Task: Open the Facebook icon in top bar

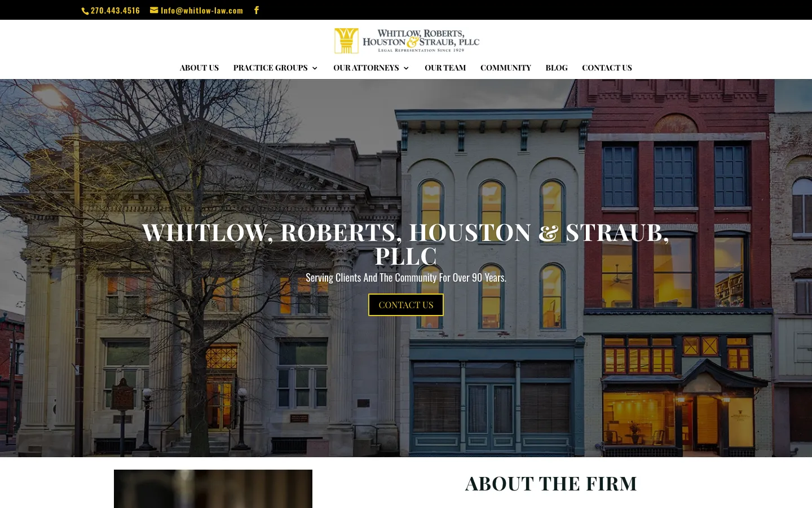Action: coord(257,10)
